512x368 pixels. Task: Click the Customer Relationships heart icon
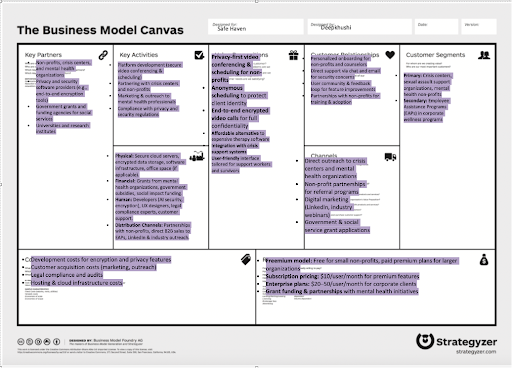390,55
